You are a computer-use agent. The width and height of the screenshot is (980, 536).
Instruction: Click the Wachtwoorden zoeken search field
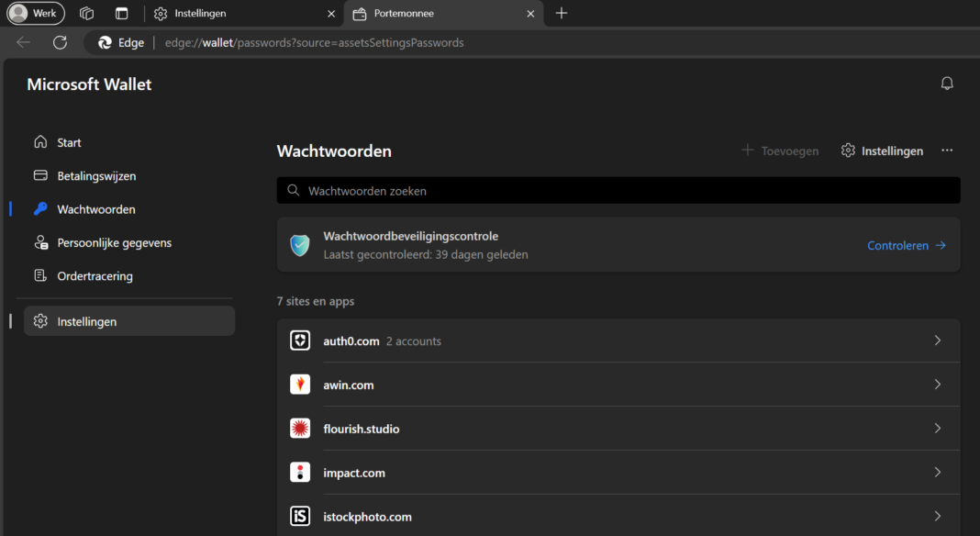pyautogui.click(x=618, y=190)
